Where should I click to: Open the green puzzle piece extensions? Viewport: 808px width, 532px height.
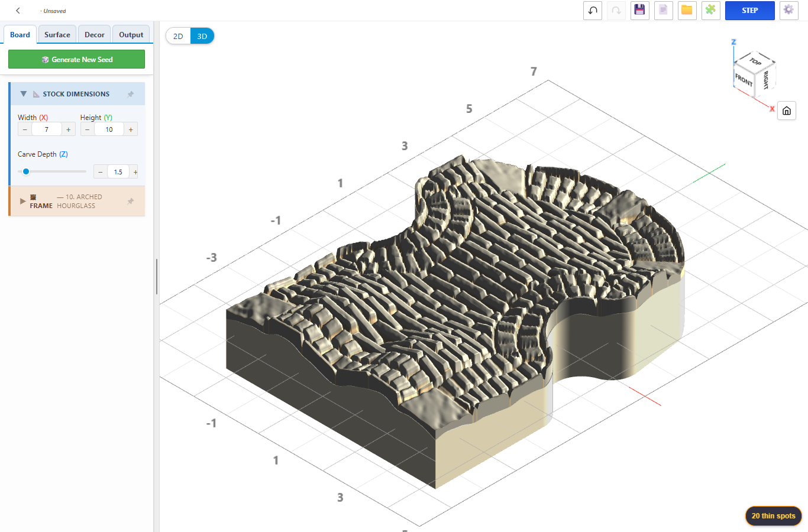tap(710, 11)
